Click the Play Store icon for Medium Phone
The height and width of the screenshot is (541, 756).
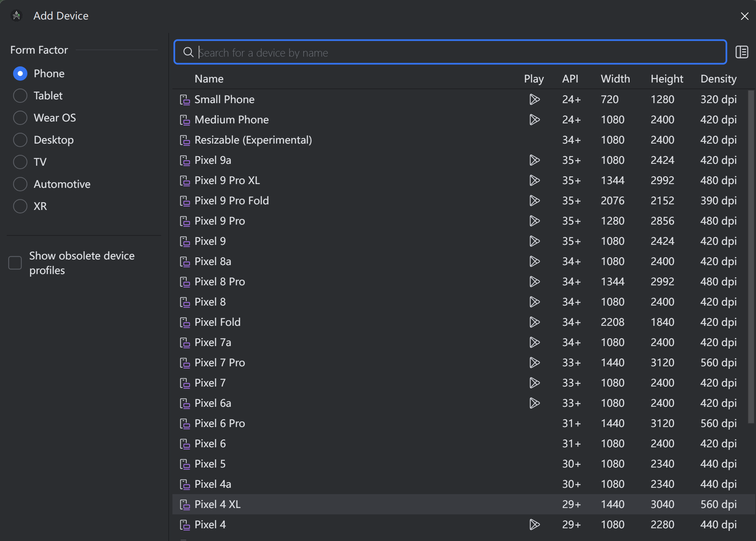534,120
